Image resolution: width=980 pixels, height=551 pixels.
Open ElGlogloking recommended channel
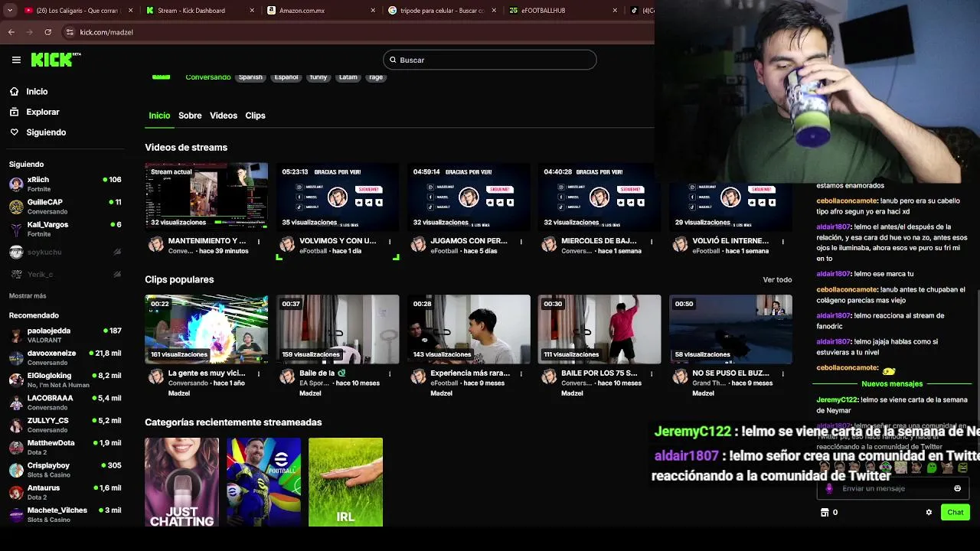click(65, 380)
